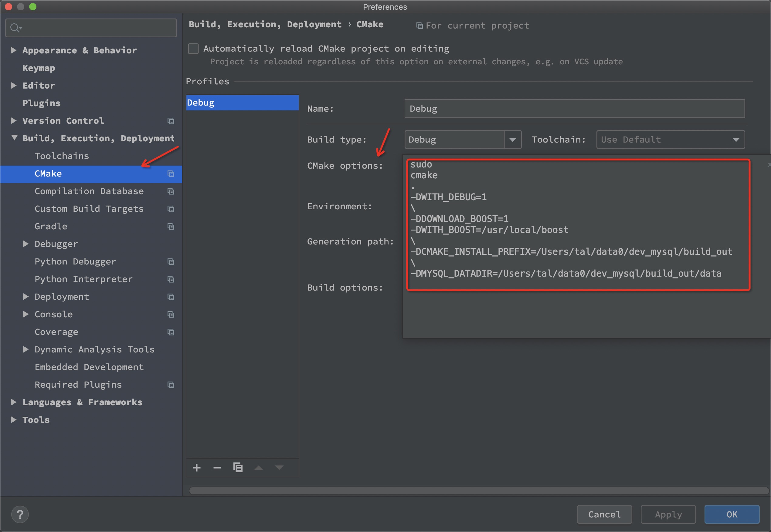Open Toolchains settings page
This screenshot has width=771, height=532.
pyautogui.click(x=62, y=156)
